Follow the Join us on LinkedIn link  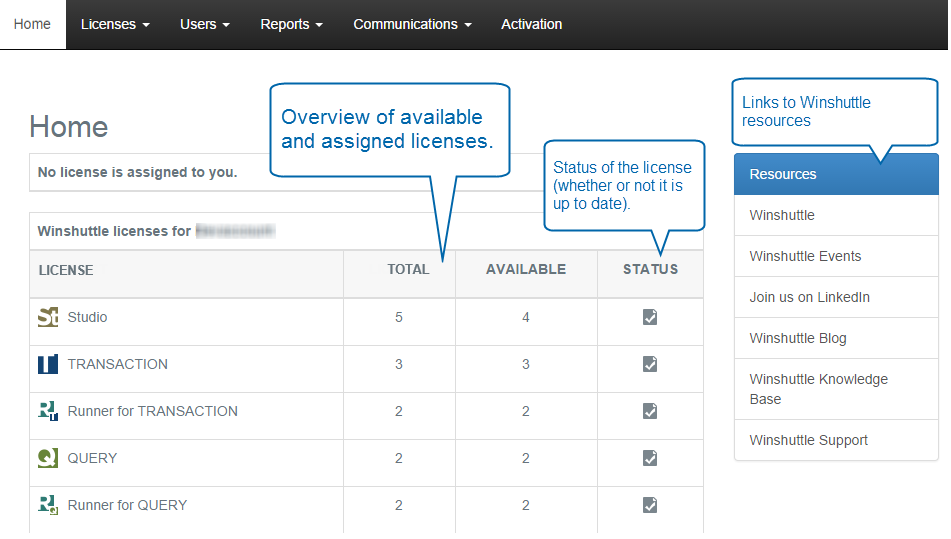click(836, 297)
